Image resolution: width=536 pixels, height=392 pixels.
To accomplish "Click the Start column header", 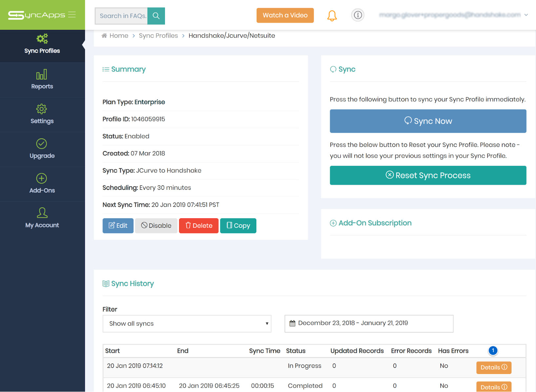I will point(112,351).
